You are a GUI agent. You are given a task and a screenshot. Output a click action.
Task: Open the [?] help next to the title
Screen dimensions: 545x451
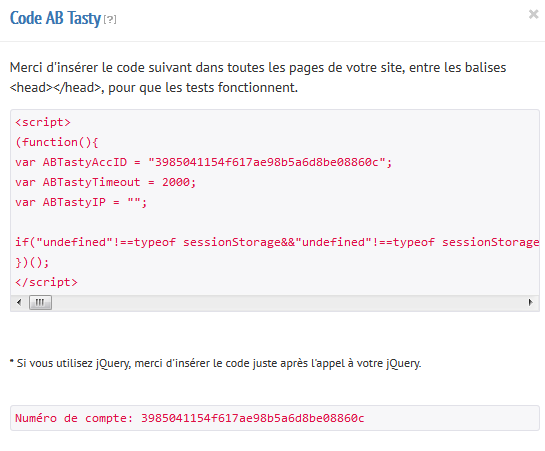[x=110, y=19]
